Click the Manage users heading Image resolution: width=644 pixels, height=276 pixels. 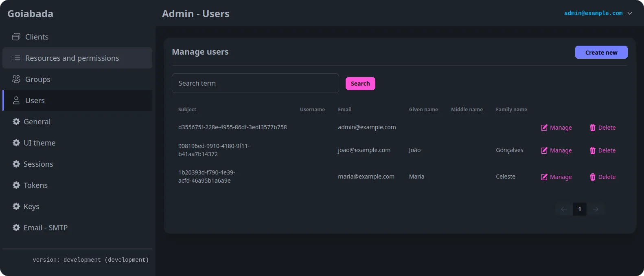click(x=200, y=52)
